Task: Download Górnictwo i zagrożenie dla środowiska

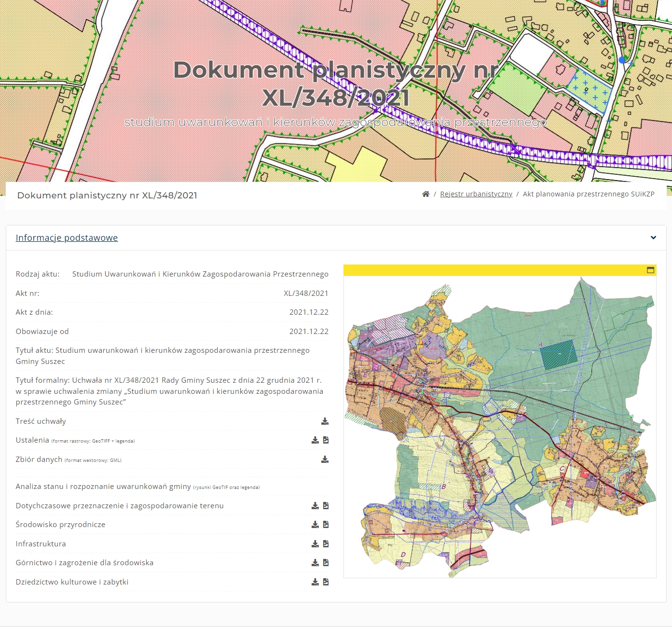Action: point(315,563)
